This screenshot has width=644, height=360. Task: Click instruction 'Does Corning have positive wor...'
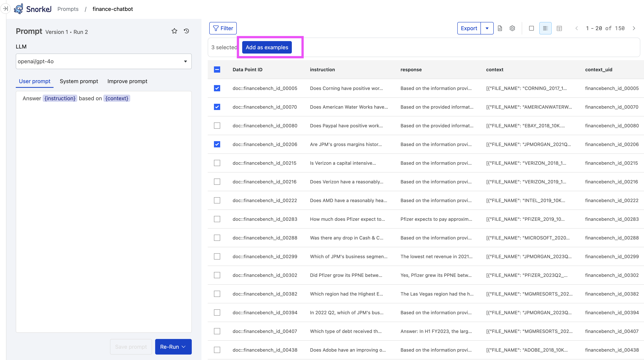[346, 88]
